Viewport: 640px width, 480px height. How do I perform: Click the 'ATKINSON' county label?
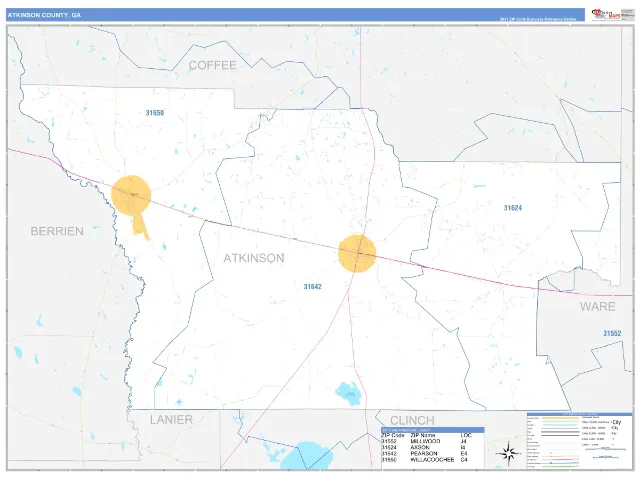pyautogui.click(x=253, y=258)
